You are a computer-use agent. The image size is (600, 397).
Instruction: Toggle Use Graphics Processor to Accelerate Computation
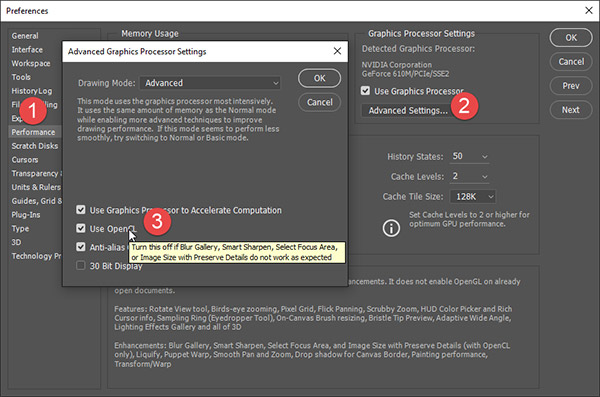click(81, 210)
